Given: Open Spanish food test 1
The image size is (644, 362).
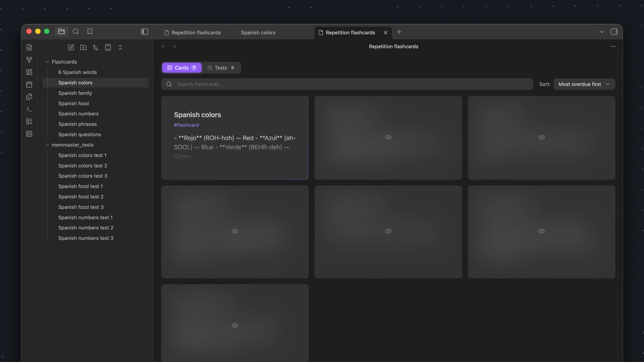Looking at the screenshot, I should coord(95,186).
